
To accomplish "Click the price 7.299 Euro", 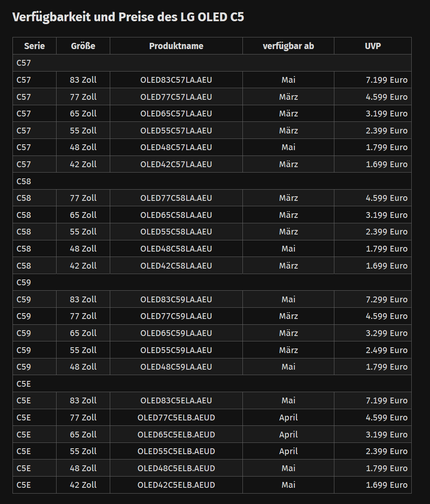I will pos(387,299).
